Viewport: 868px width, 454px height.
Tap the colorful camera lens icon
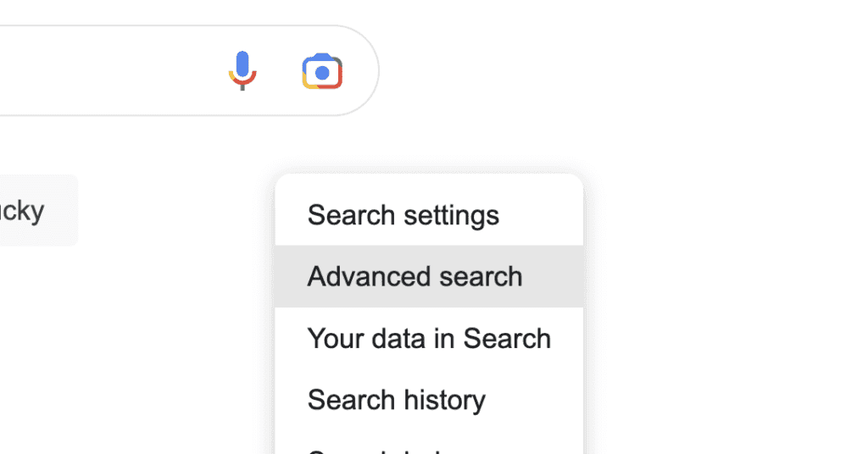coord(322,71)
